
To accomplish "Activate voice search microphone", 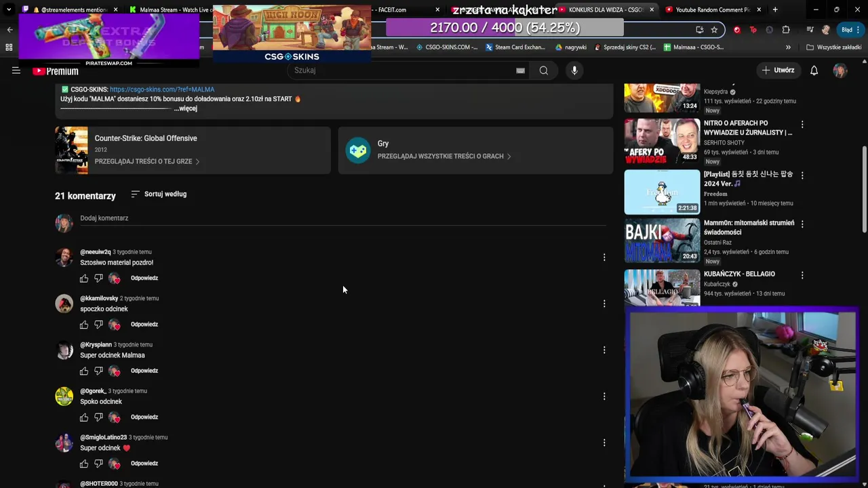I will tap(574, 70).
